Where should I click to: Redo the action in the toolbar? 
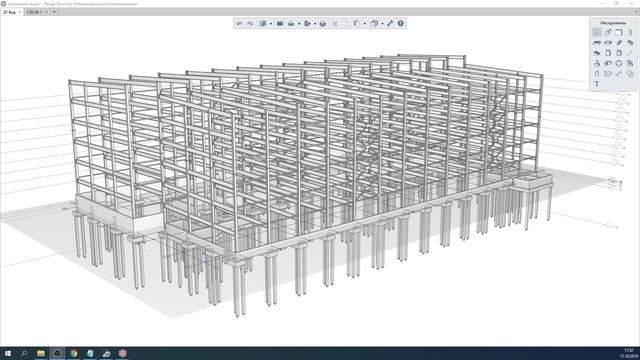[x=250, y=24]
